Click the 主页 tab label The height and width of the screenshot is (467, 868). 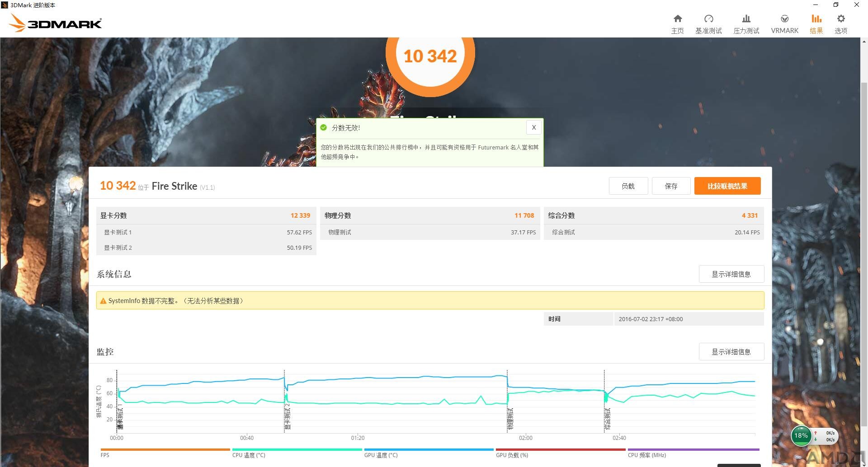click(677, 31)
